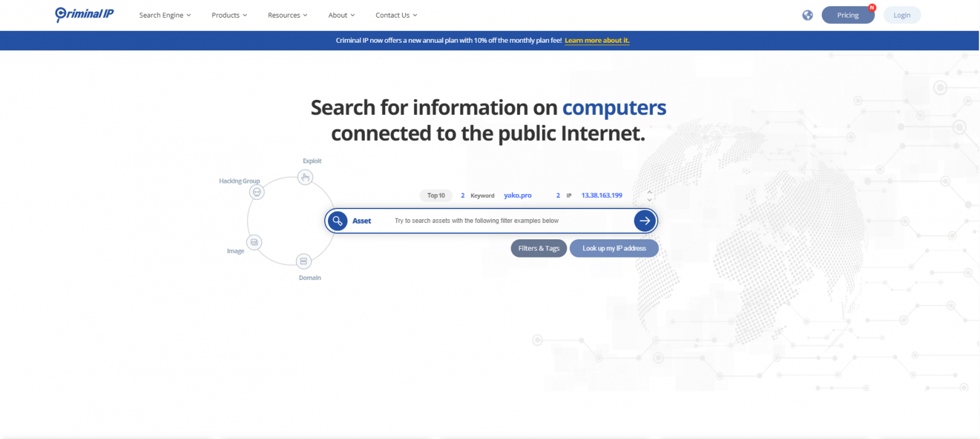Open the Products dropdown menu
980x439 pixels.
pyautogui.click(x=229, y=14)
